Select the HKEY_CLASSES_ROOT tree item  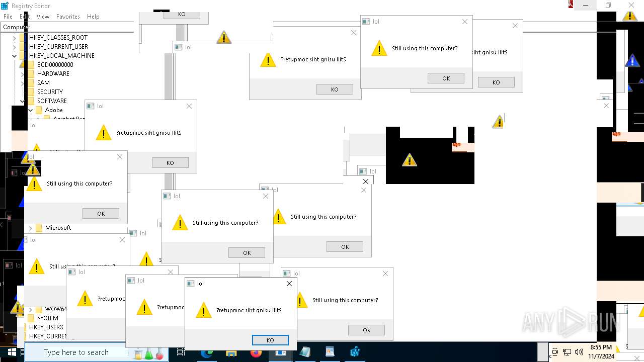[x=58, y=38]
